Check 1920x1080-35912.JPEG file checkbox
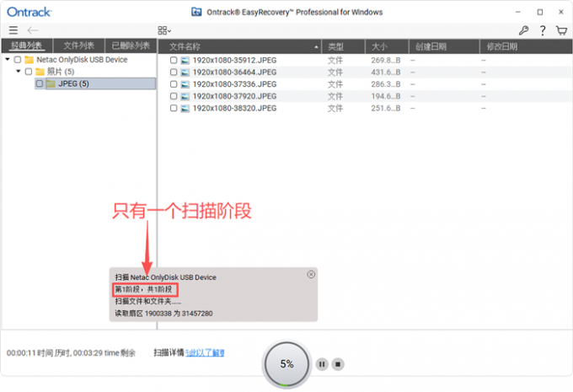 (x=174, y=60)
